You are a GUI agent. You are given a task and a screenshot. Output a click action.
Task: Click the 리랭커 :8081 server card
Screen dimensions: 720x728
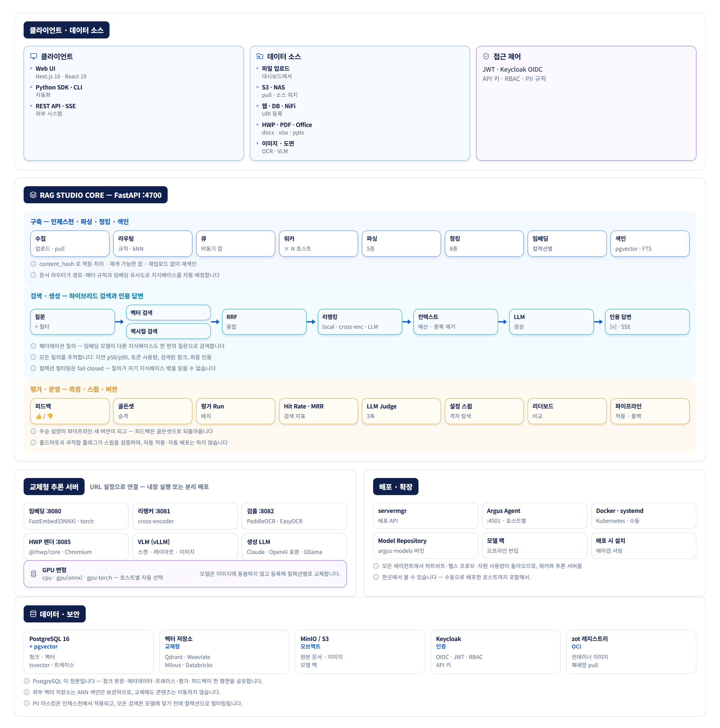(x=185, y=516)
